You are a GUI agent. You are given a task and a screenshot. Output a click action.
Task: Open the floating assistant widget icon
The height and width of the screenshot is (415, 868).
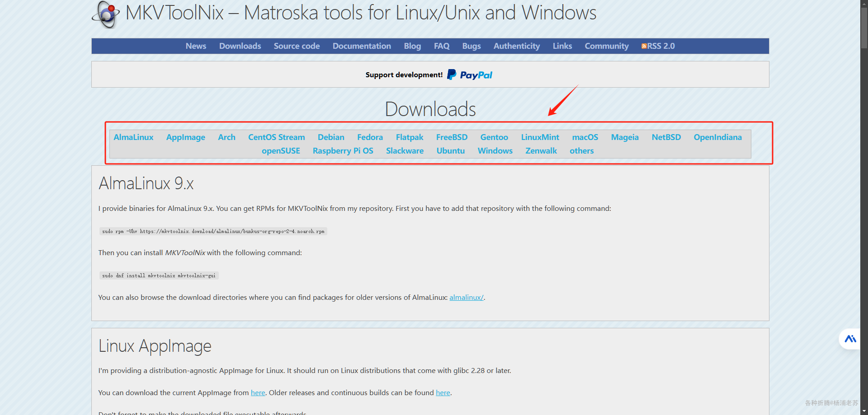[x=850, y=339]
